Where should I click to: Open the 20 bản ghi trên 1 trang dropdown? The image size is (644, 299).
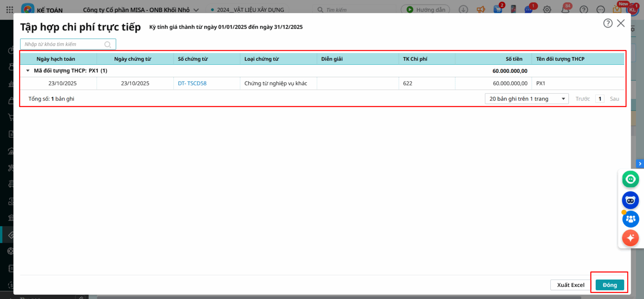tap(526, 99)
